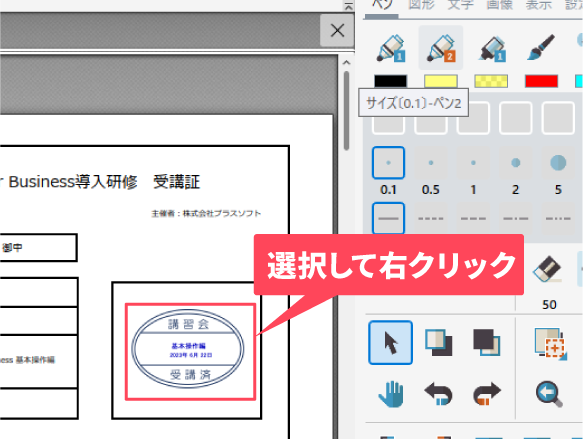Activate the arrow selection tool
The height and width of the screenshot is (439, 583).
click(x=390, y=342)
